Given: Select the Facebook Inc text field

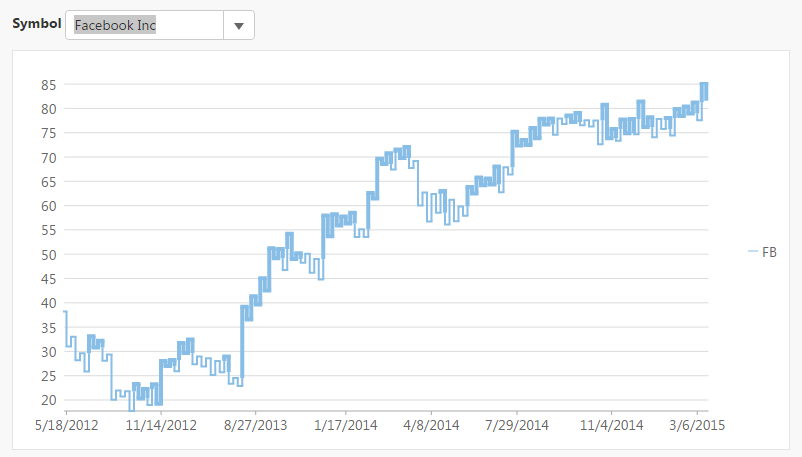Looking at the screenshot, I should click(x=145, y=26).
